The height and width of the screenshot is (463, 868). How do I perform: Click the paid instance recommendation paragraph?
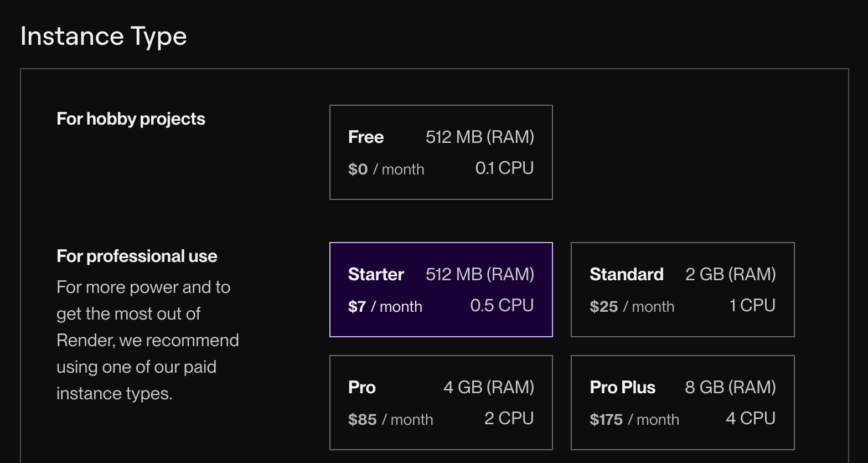[147, 340]
